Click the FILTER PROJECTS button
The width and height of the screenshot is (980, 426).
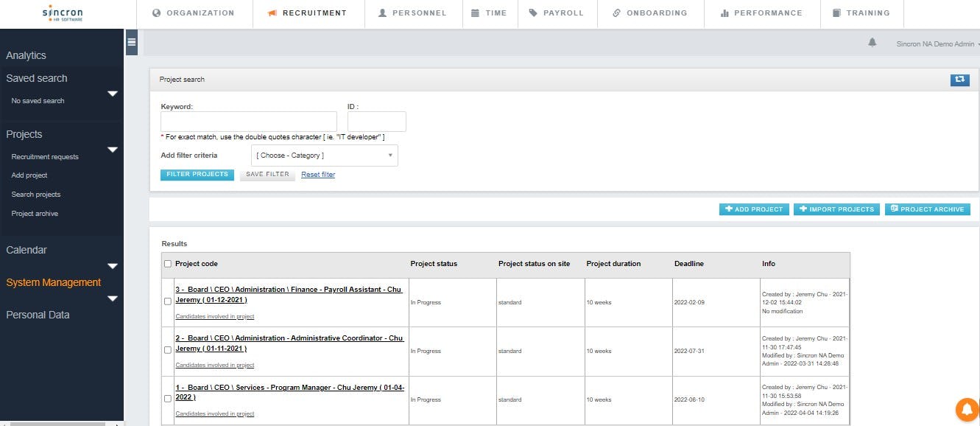pos(197,175)
